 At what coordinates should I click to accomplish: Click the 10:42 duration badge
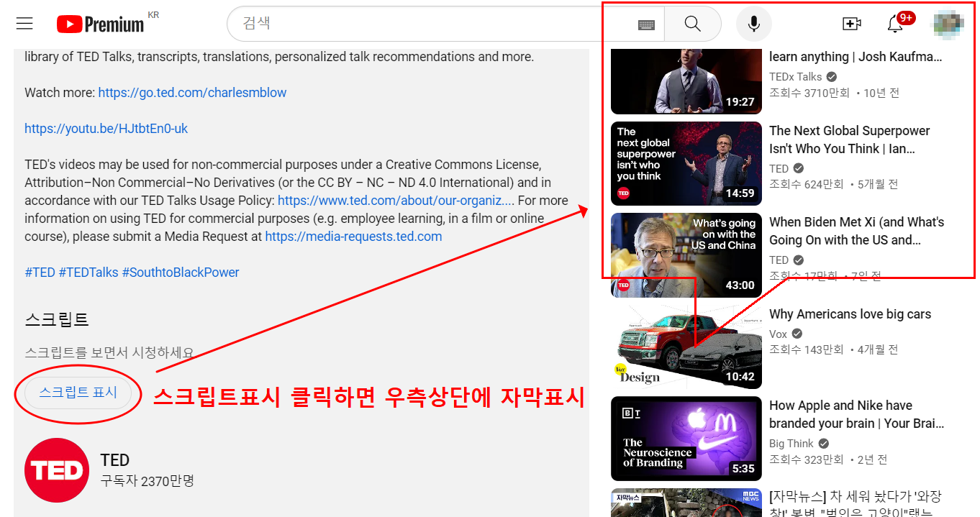click(x=740, y=377)
